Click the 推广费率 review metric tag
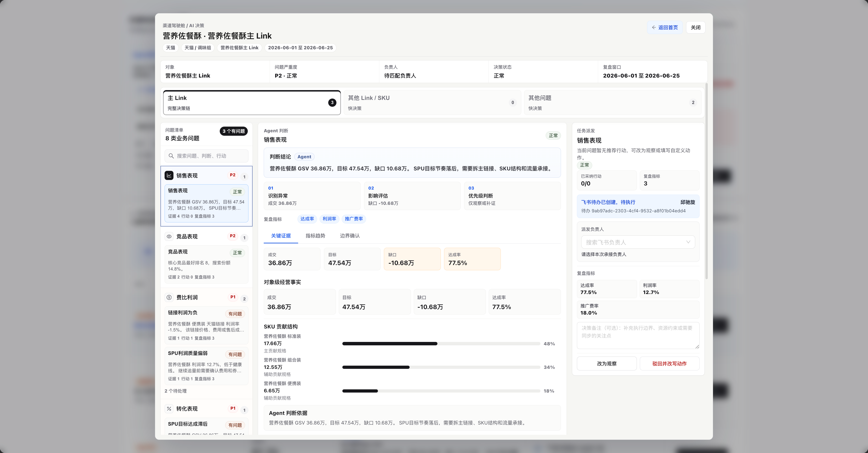Screen dimensions: 868x453 pyautogui.click(x=354, y=219)
